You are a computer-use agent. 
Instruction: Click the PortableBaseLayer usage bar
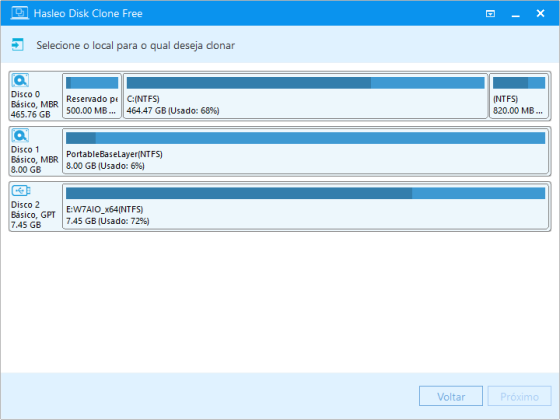click(x=305, y=138)
